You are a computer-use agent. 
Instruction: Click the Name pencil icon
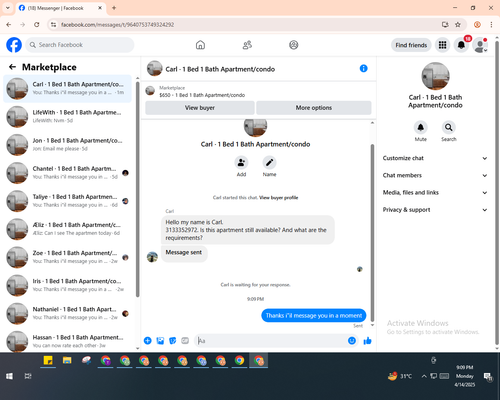click(269, 163)
